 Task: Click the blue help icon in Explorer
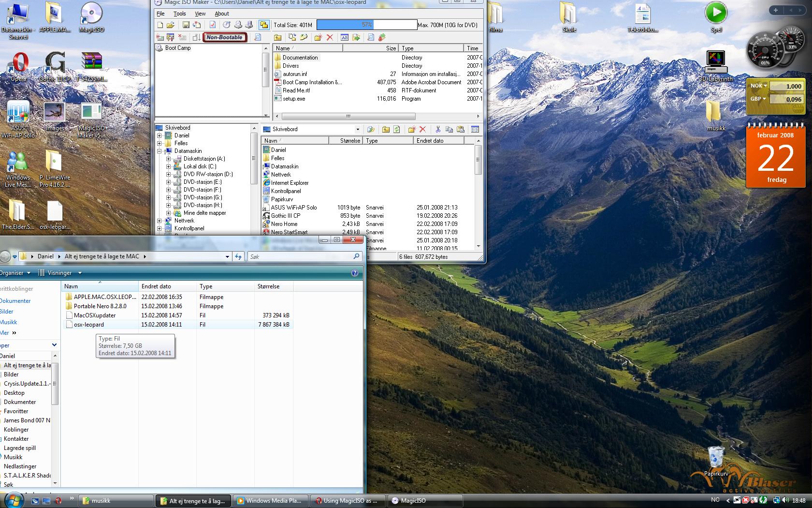(x=355, y=273)
